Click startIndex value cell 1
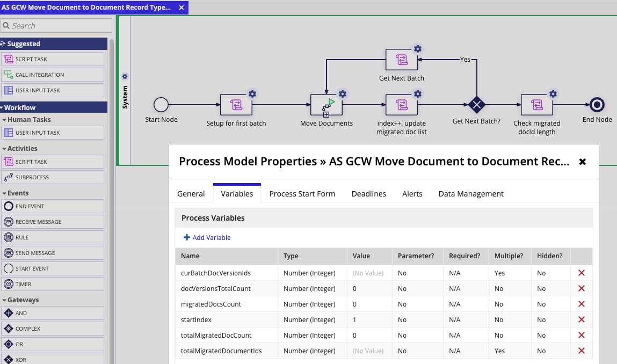The height and width of the screenshot is (364, 617). click(x=369, y=319)
